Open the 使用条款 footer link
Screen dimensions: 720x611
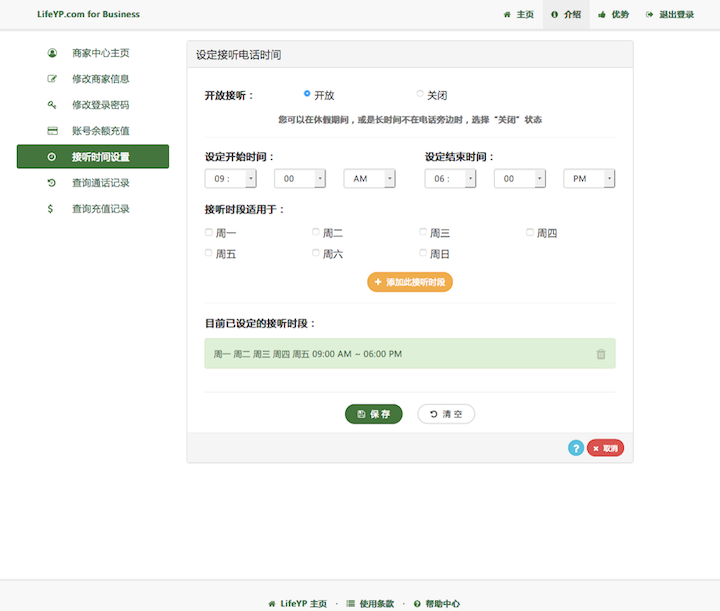(370, 604)
